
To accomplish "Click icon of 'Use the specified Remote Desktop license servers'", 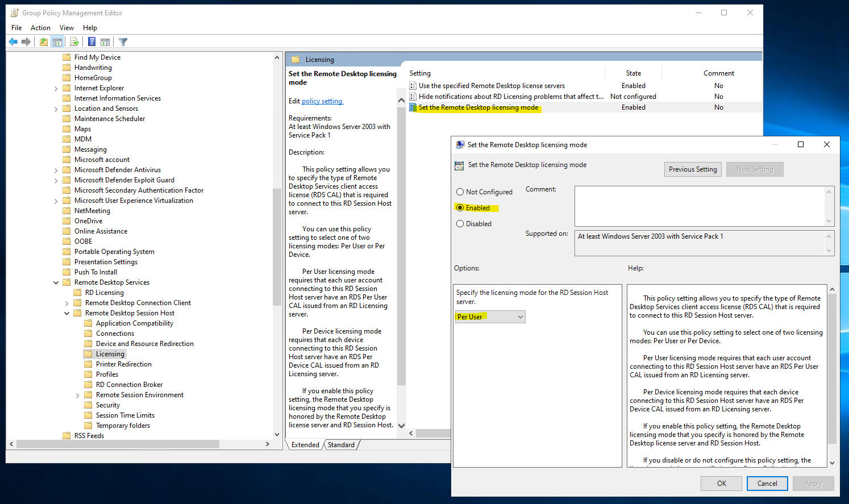I will click(x=413, y=86).
